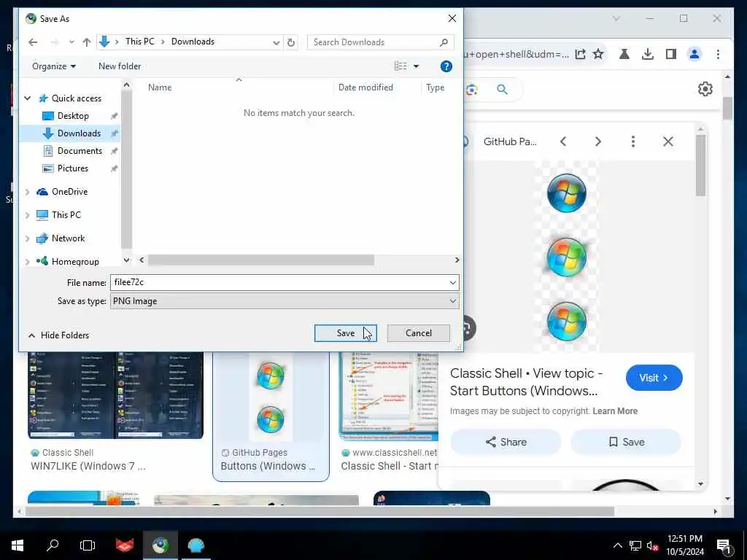Open Save As dialog help
This screenshot has height=560, width=747.
pyautogui.click(x=446, y=66)
